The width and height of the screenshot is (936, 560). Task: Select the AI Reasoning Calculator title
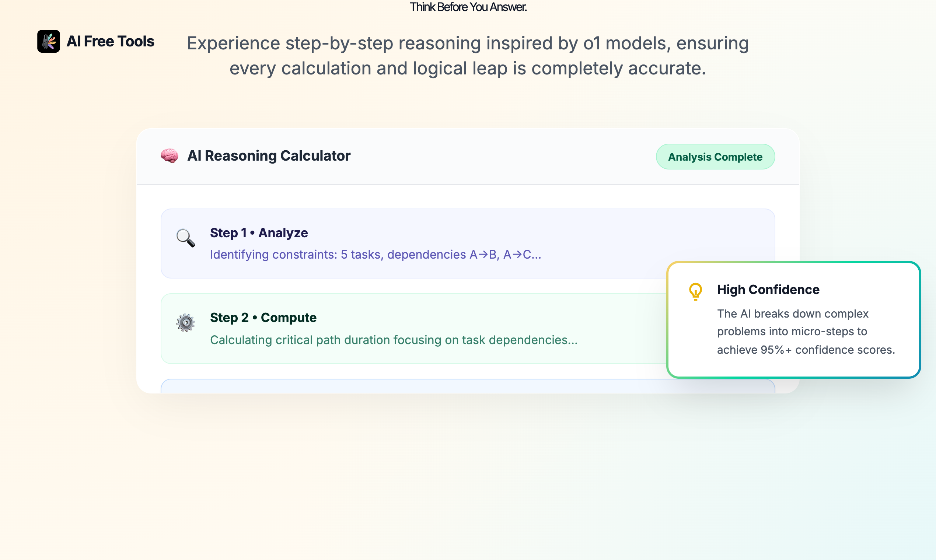[269, 156]
